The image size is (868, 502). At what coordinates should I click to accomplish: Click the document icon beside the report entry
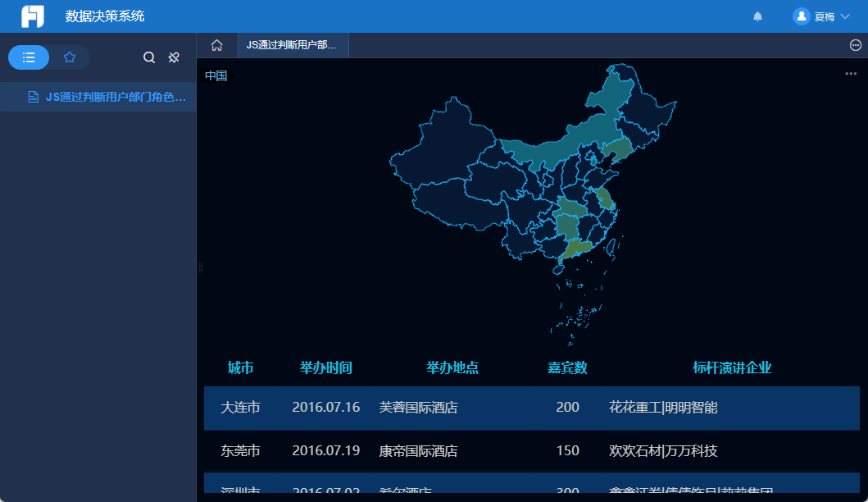click(x=34, y=97)
